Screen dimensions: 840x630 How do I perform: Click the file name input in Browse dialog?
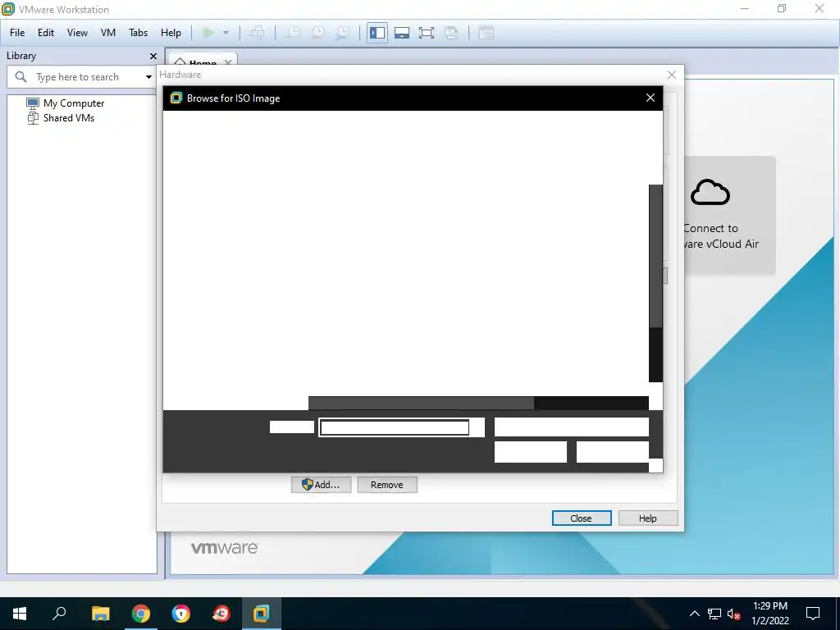(395, 427)
